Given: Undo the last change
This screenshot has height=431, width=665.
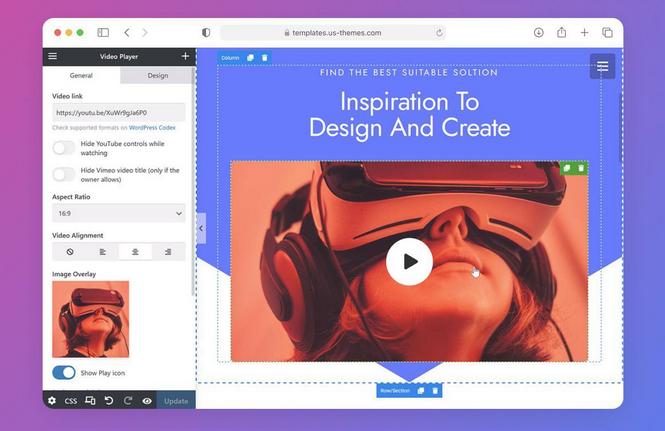Looking at the screenshot, I should point(109,400).
